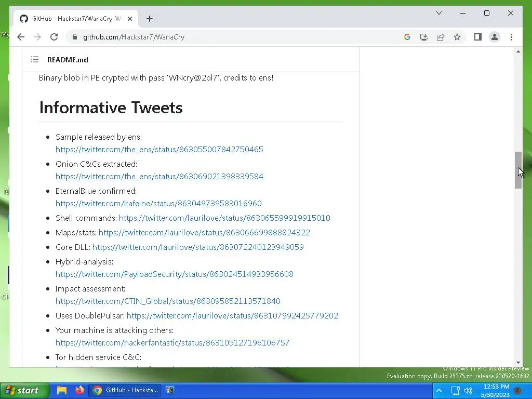Viewport: 532px width, 399px height.
Task: Open the clock showing 12:53 PM
Action: click(x=496, y=391)
